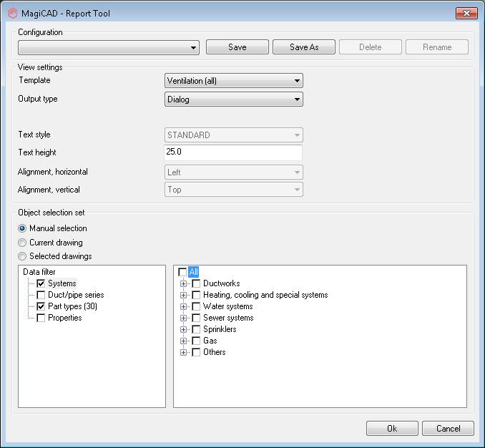Screen dimensions: 485x448
Task: Check the Duct/pipe series checkbox
Action: (41, 295)
